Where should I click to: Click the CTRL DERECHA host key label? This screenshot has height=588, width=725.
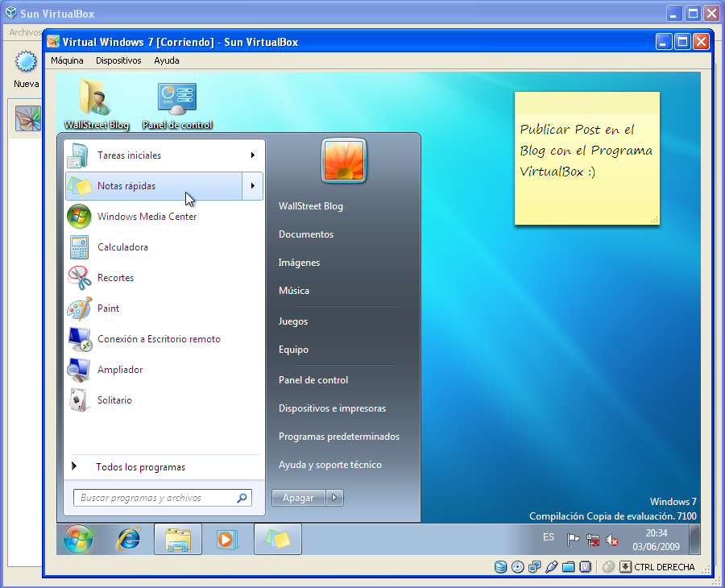[665, 567]
